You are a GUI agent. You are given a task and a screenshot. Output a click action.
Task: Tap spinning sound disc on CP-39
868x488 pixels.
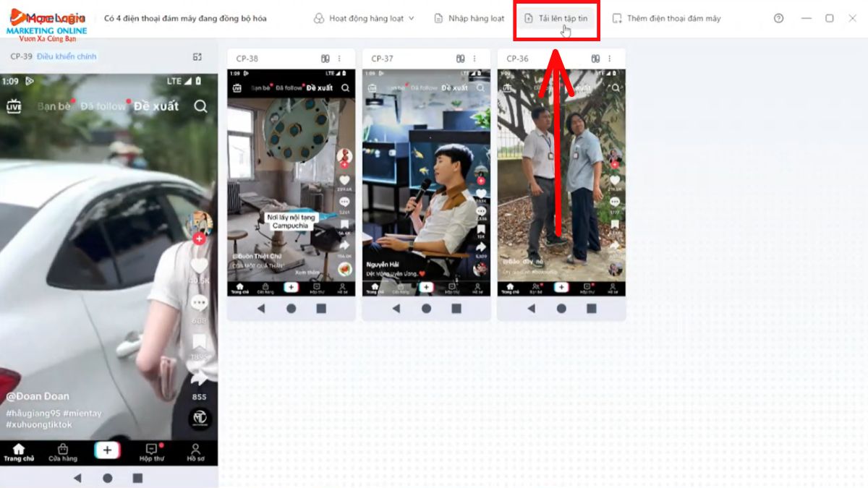point(200,419)
